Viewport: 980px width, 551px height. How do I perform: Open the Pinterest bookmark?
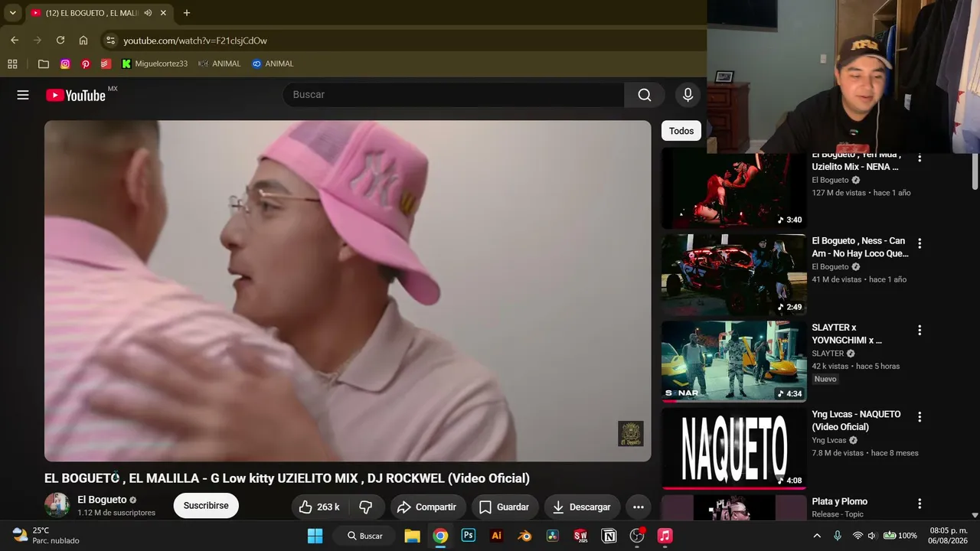pos(86,64)
